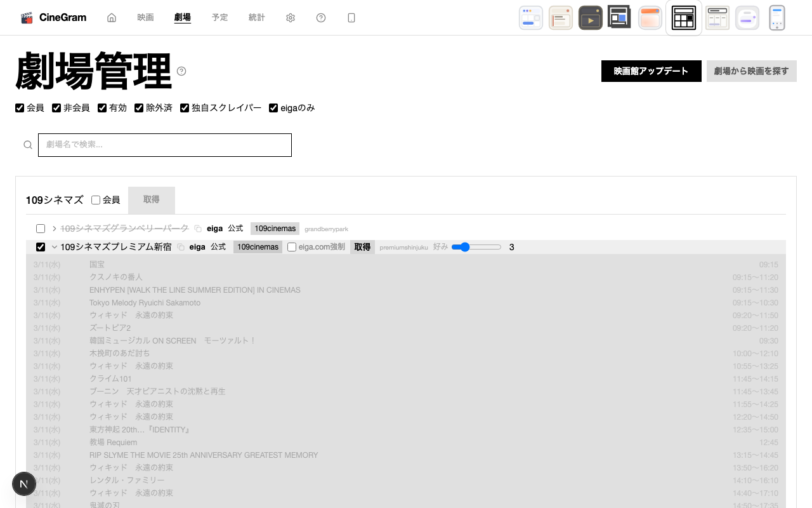Click help icon beside 劇場管理 heading
Screen dimensions: 812x508
coord(181,71)
